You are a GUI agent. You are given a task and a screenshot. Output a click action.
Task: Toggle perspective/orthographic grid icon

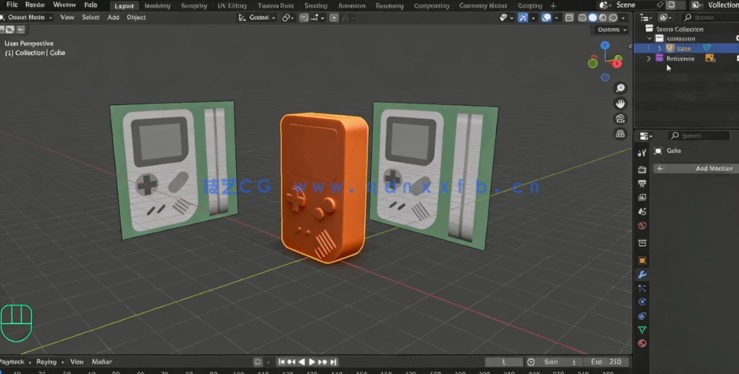[620, 134]
